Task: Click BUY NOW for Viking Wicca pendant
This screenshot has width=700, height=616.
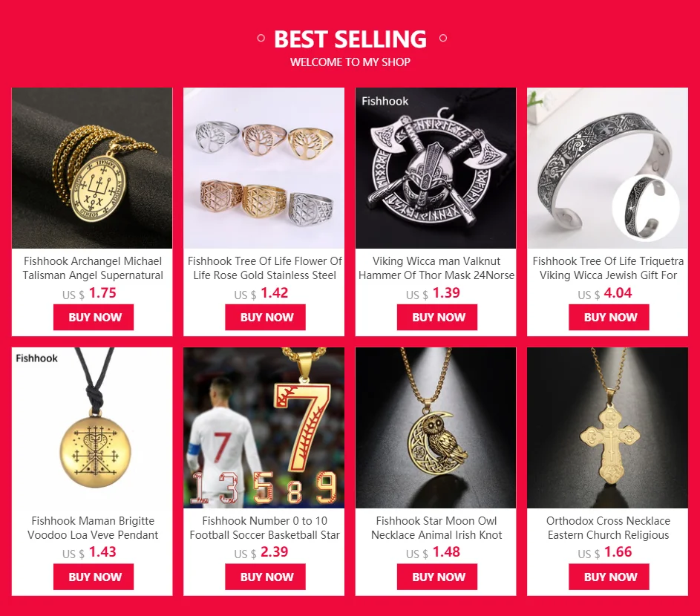Action: pyautogui.click(x=437, y=318)
